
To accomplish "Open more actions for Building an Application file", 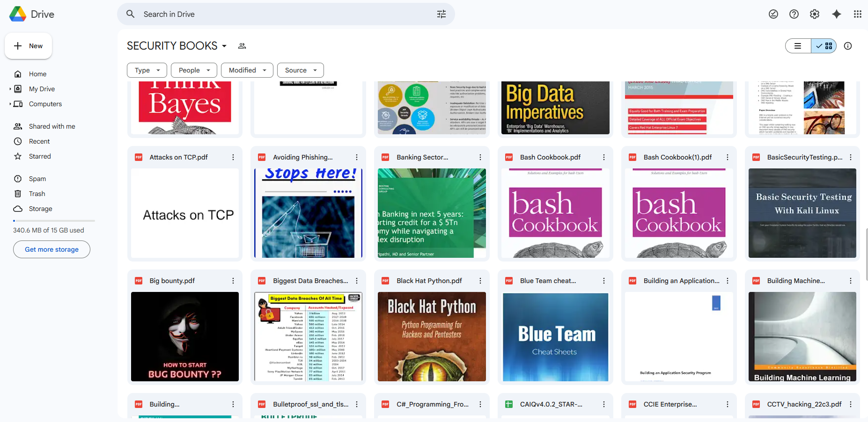I will [x=728, y=281].
